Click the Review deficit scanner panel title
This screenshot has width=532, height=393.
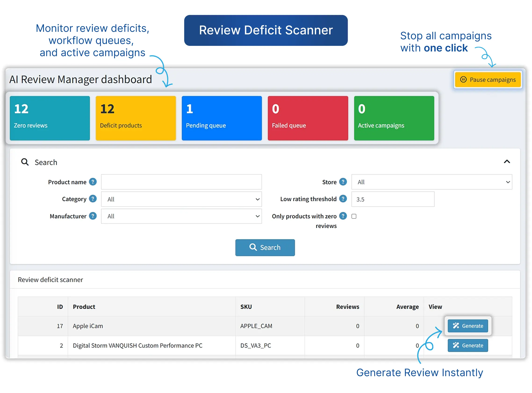[x=50, y=280]
